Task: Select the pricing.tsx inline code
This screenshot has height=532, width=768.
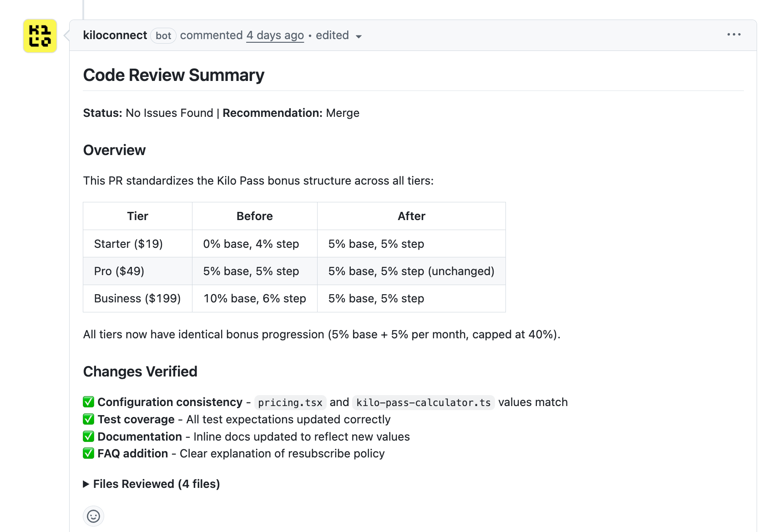Action: pyautogui.click(x=290, y=402)
